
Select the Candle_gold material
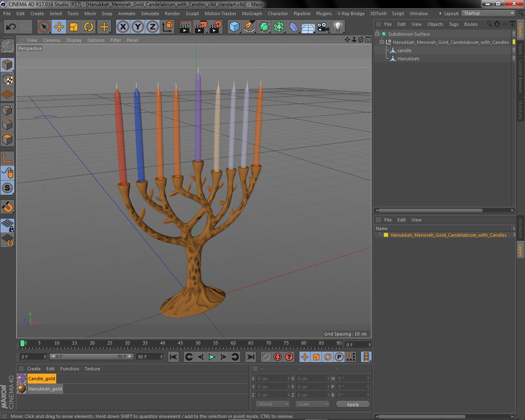[x=41, y=379]
